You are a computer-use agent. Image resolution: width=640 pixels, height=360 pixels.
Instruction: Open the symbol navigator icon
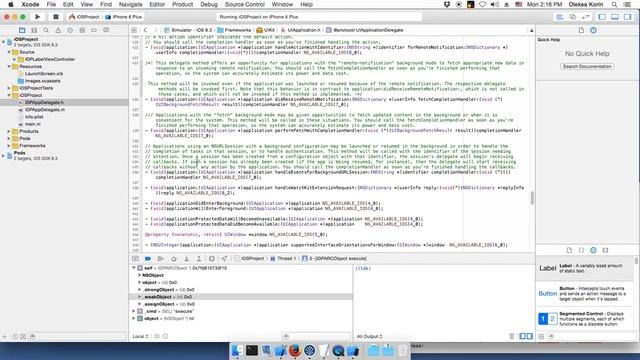point(34,30)
